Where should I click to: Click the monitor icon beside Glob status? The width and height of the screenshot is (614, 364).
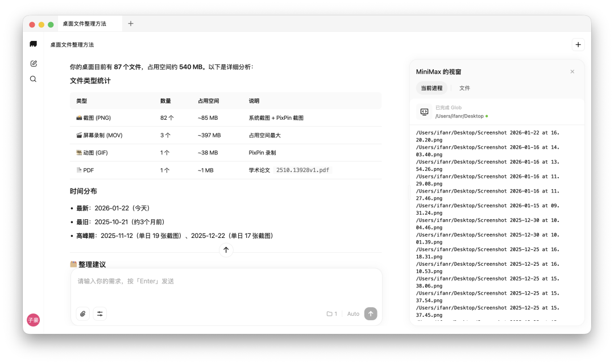pos(424,112)
